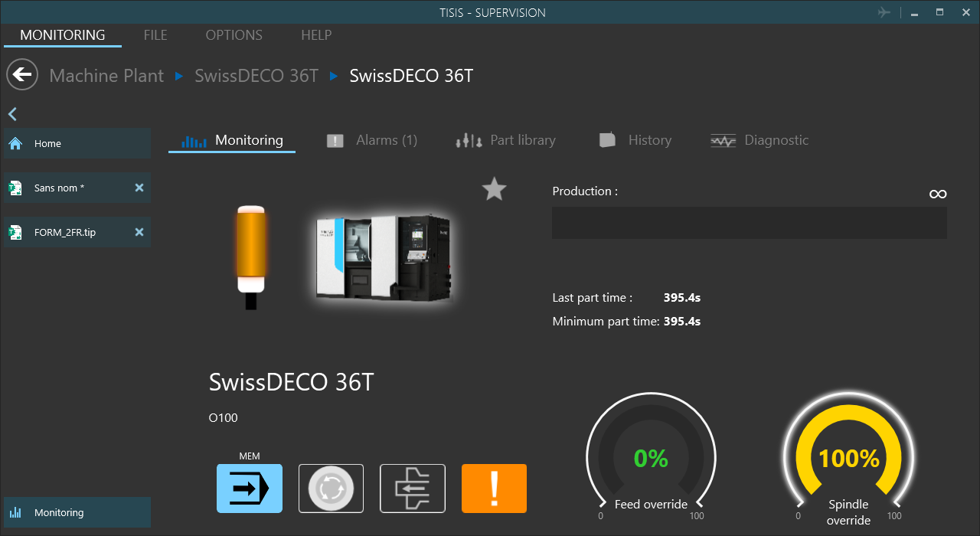The image size is (980, 536).
Task: Toggle the favorite star for machine
Action: click(495, 189)
